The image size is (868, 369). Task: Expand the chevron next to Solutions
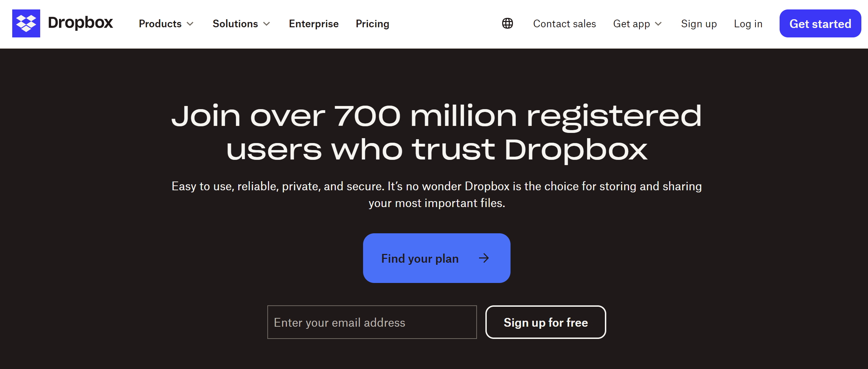tap(267, 24)
